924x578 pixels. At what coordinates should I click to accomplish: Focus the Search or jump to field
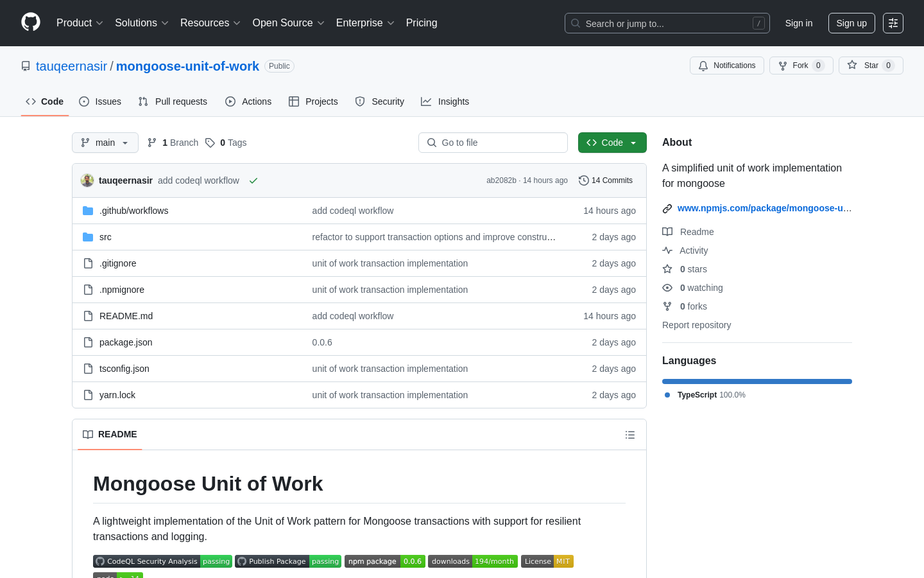point(667,23)
